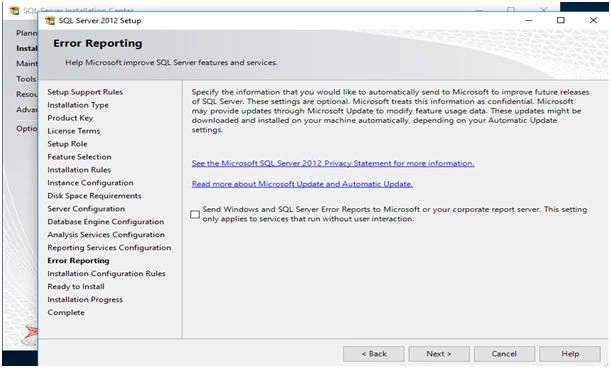
Task: Open Resources in Installation Center window
Action: [26, 94]
